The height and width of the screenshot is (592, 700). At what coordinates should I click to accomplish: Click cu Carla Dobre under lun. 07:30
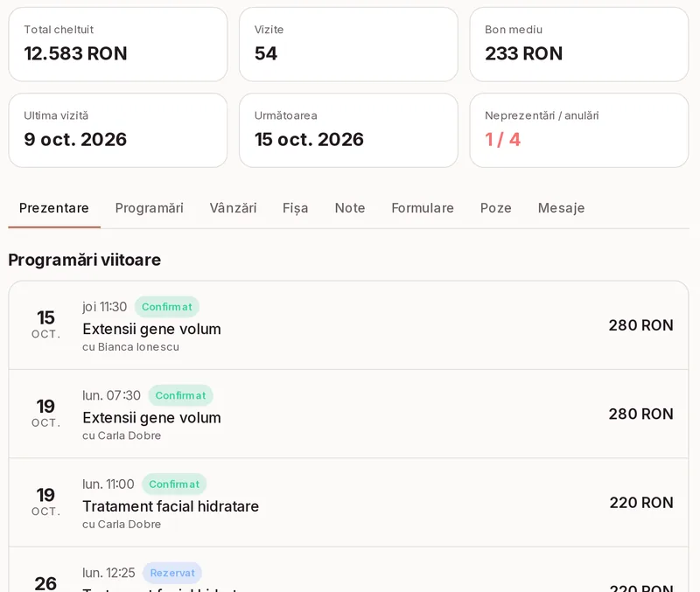pos(122,435)
